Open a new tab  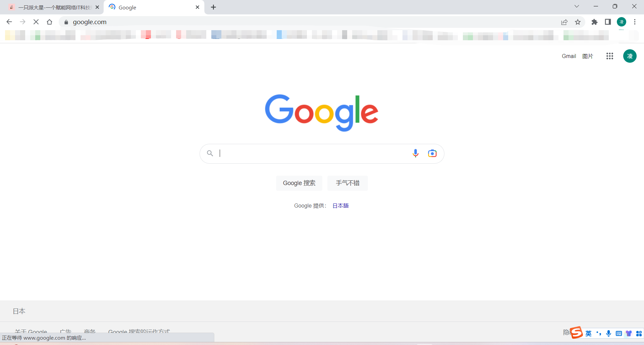pos(213,7)
